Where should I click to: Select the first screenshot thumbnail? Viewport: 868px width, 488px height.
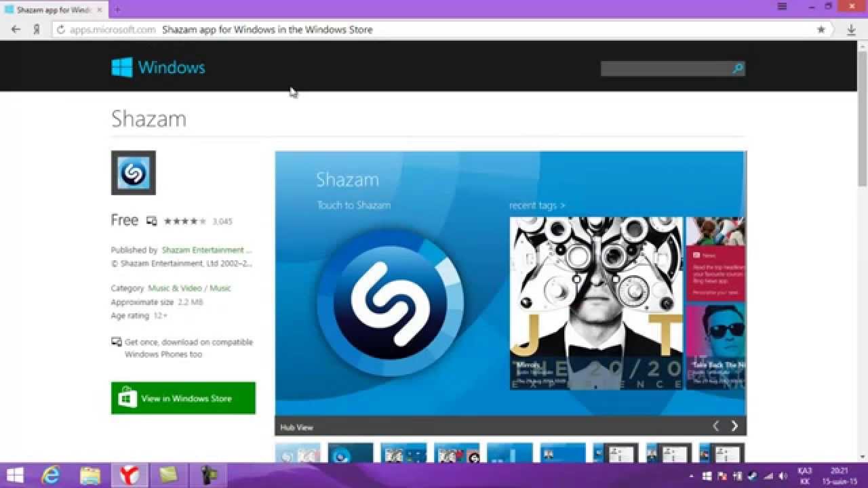[x=298, y=453]
